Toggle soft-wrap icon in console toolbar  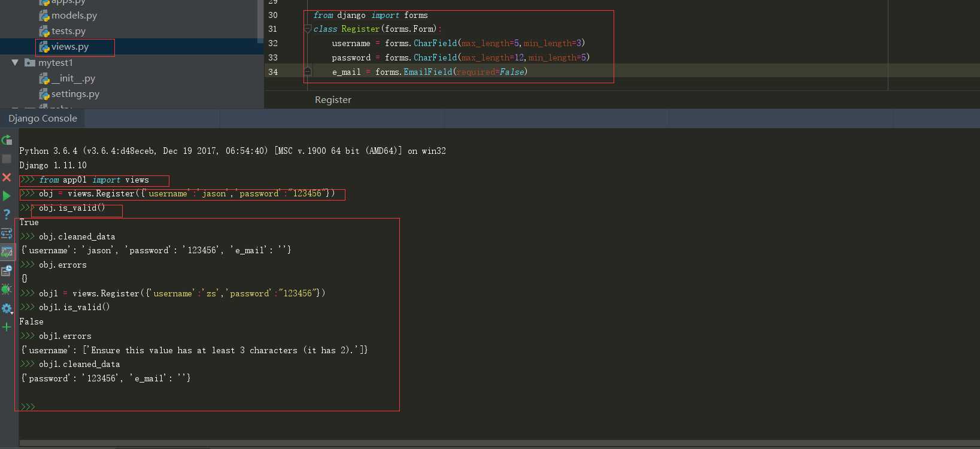pos(7,233)
